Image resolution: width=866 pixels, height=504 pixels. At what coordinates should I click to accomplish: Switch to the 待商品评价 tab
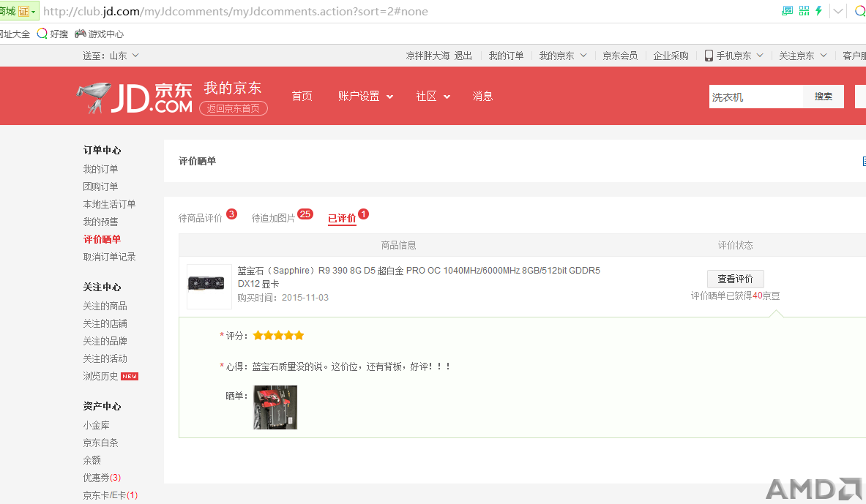[x=200, y=218]
